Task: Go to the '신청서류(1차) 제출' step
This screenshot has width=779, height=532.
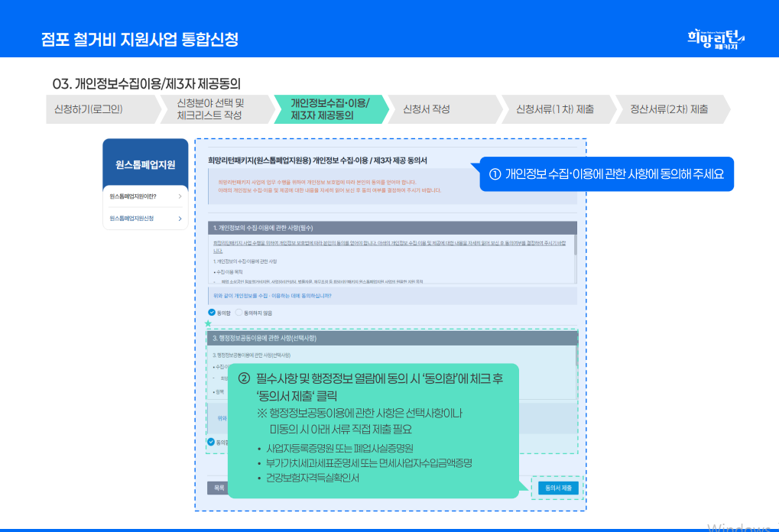Action: point(558,109)
